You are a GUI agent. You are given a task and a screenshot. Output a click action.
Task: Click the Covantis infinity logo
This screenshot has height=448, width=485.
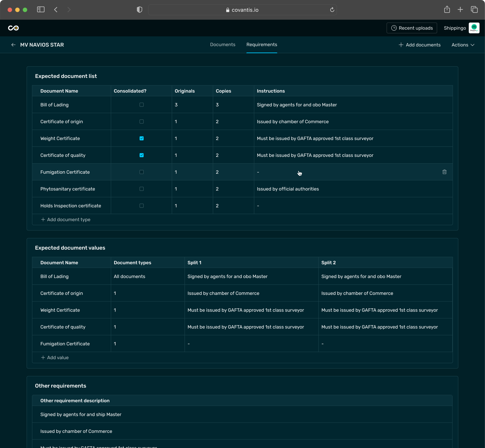[13, 28]
